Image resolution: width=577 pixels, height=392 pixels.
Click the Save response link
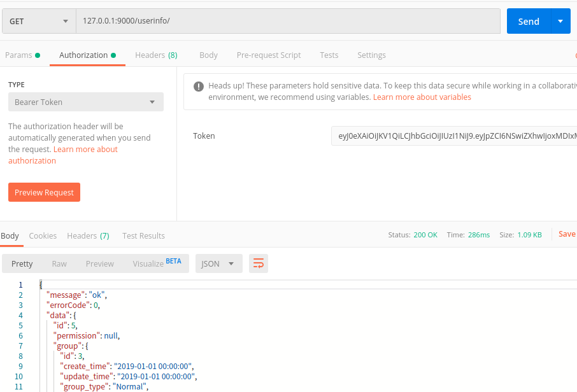[567, 234]
